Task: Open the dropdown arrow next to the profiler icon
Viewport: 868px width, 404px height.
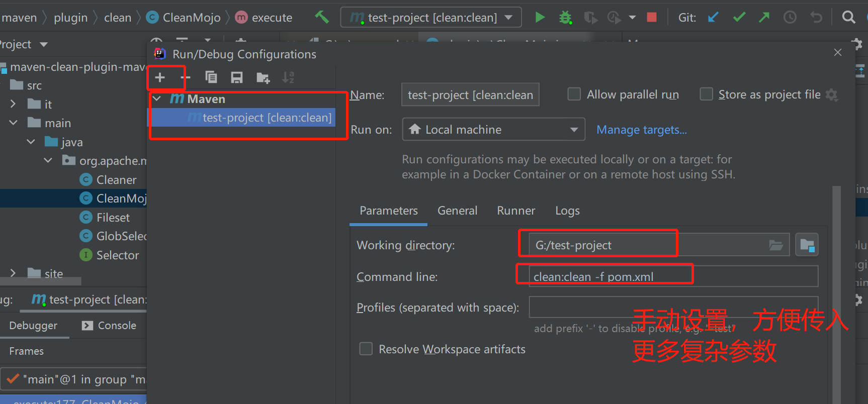Action: click(x=633, y=18)
